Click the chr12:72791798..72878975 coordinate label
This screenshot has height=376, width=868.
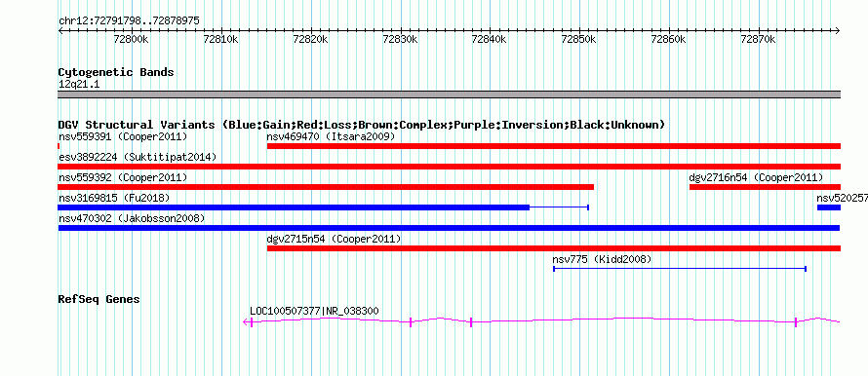click(x=129, y=21)
